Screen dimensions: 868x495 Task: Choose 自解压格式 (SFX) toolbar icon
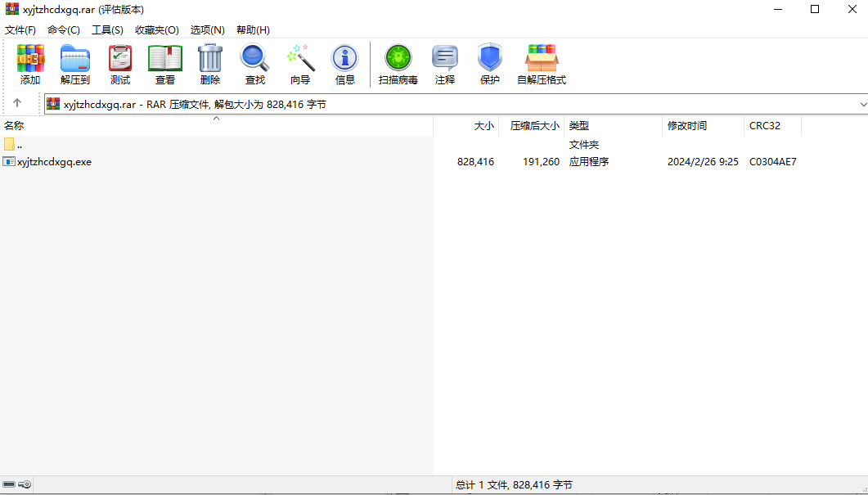[x=542, y=65]
